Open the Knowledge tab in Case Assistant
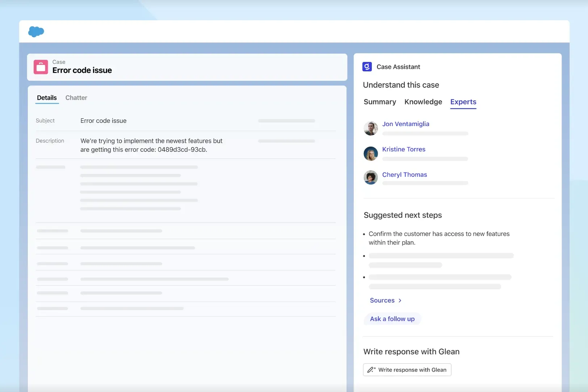The width and height of the screenshot is (588, 392). pos(423,102)
